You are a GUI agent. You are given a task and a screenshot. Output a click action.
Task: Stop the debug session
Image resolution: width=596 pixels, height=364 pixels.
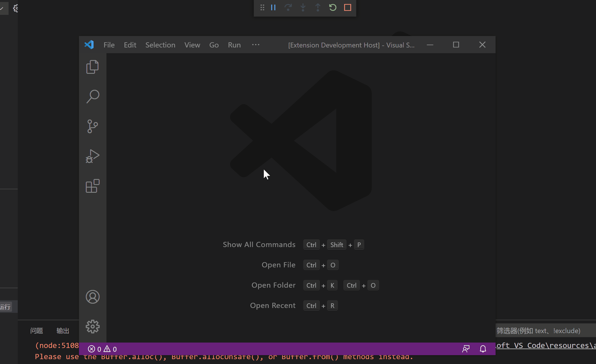pos(348,7)
